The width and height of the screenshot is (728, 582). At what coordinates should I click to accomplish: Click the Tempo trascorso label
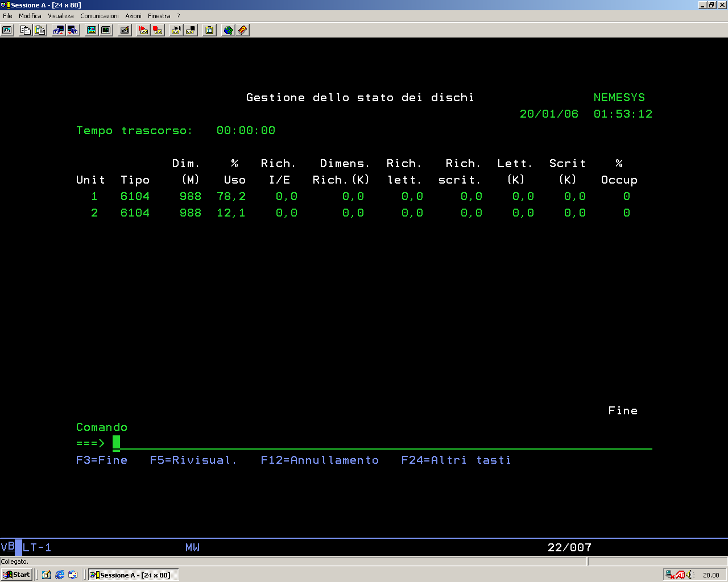pos(135,130)
